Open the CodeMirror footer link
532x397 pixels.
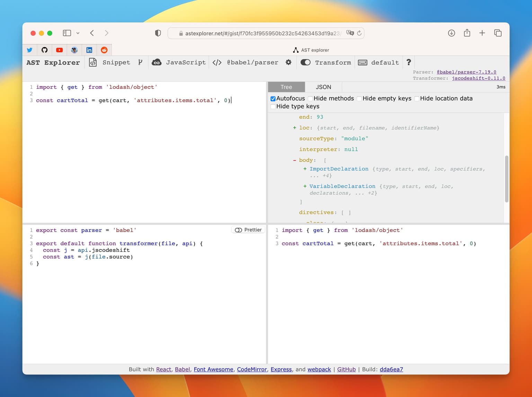[x=252, y=369]
